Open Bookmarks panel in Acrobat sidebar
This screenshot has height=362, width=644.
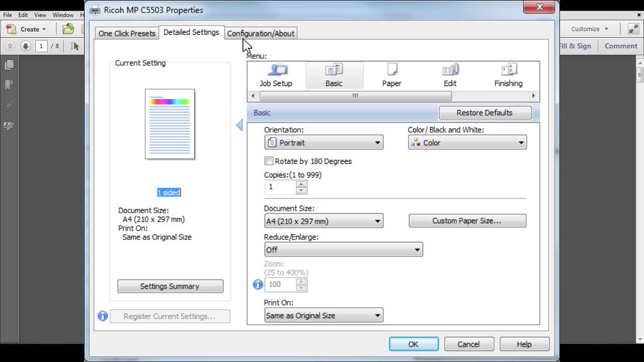click(x=9, y=85)
